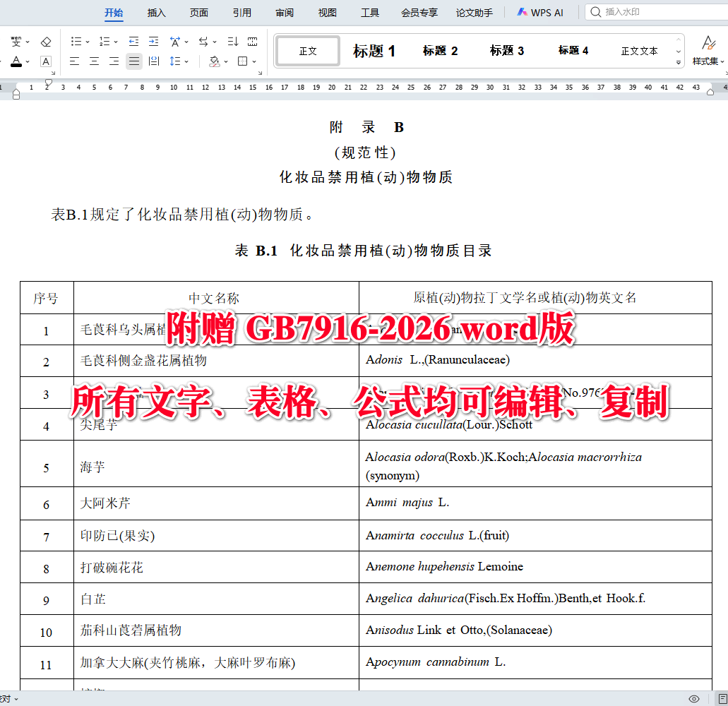Toggle justify alignment
The width and height of the screenshot is (728, 706).
[134, 61]
